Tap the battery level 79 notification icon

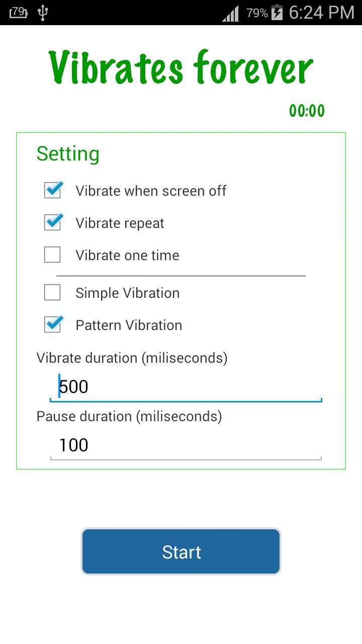click(x=19, y=12)
